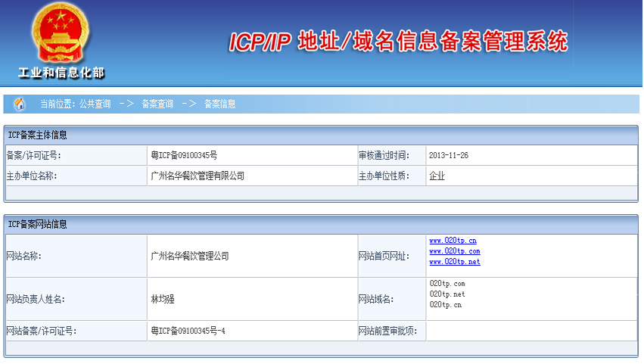The height and width of the screenshot is (364, 644).
Task: Click the 网站前置审批项 label
Action: (387, 331)
